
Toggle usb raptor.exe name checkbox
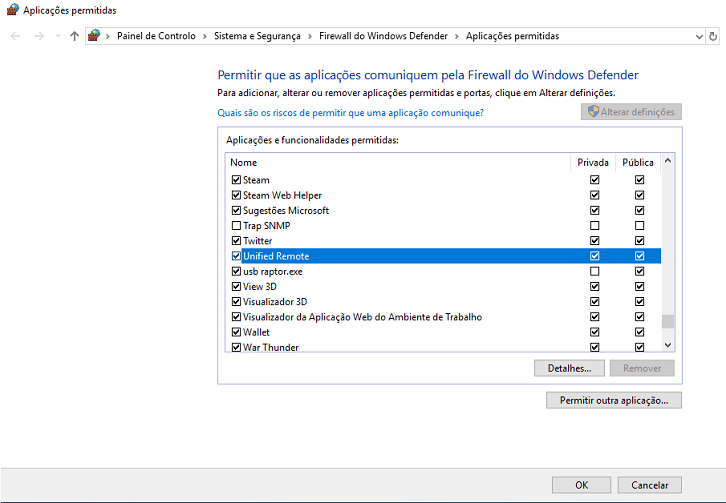coord(236,271)
